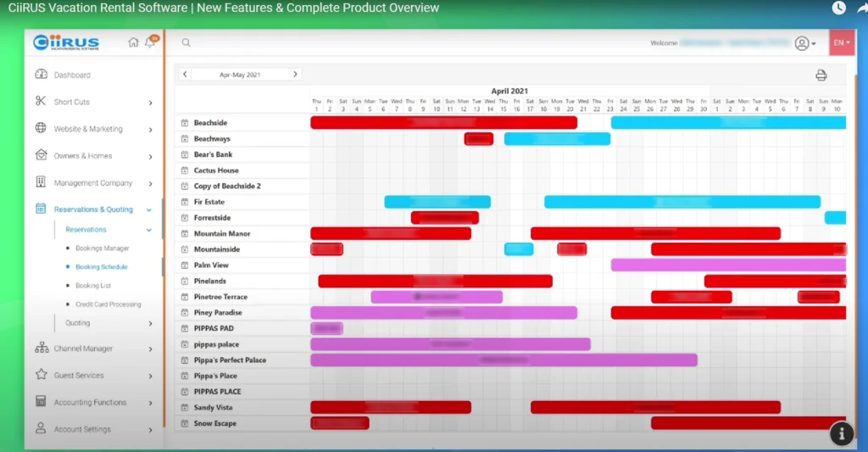This screenshot has height=452, width=868.
Task: Click the info icon at bottom right
Action: click(841, 433)
